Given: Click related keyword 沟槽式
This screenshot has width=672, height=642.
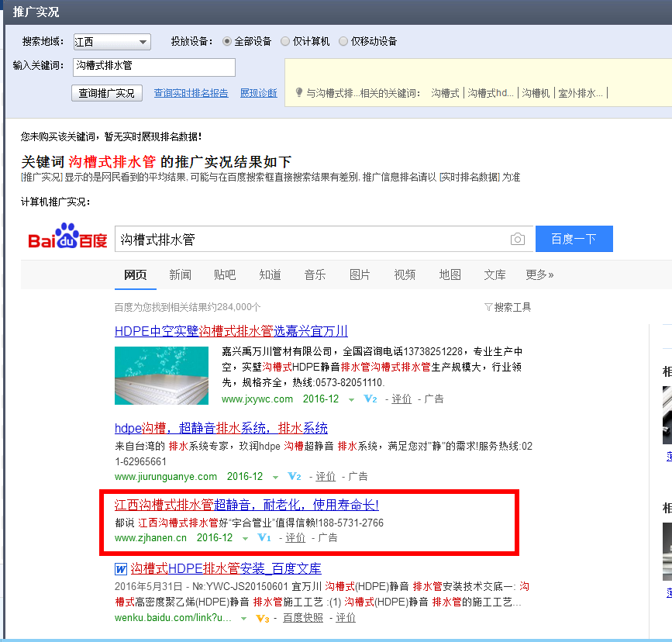Looking at the screenshot, I should pyautogui.click(x=445, y=93).
